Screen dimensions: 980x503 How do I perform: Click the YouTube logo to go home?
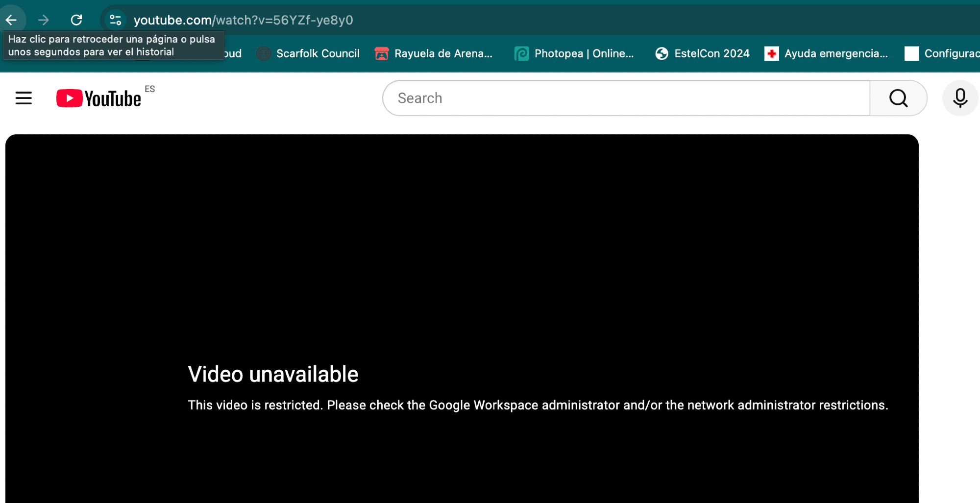(x=99, y=98)
